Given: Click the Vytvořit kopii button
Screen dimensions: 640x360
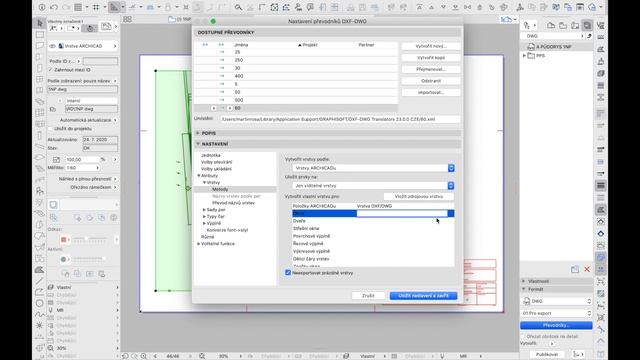Looking at the screenshot, I should (431, 58).
